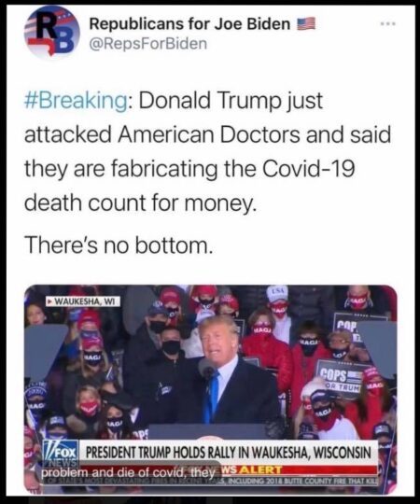Image resolution: width=420 pixels, height=504 pixels.
Task: Click the small arrow beside Waukesha label
Action: 49,301
